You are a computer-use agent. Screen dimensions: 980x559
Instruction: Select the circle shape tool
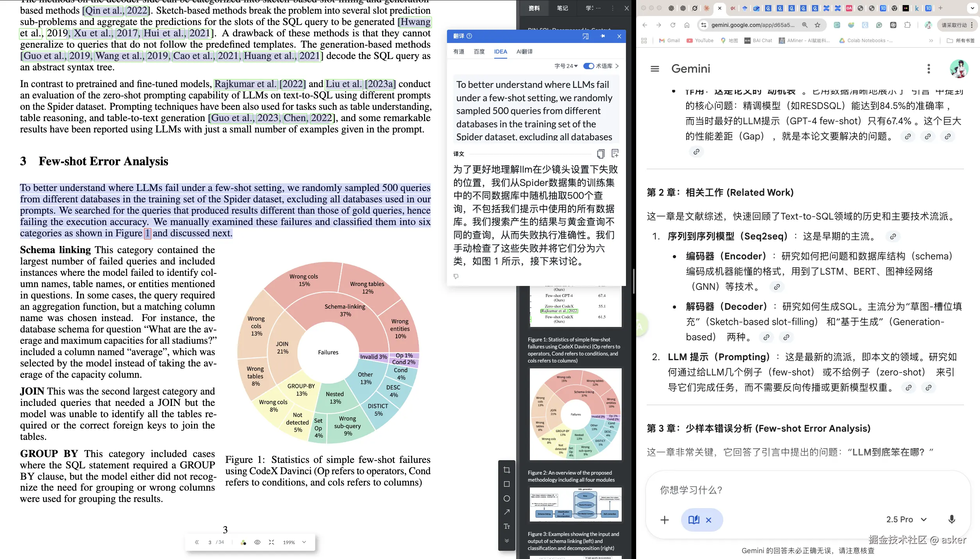(x=507, y=498)
